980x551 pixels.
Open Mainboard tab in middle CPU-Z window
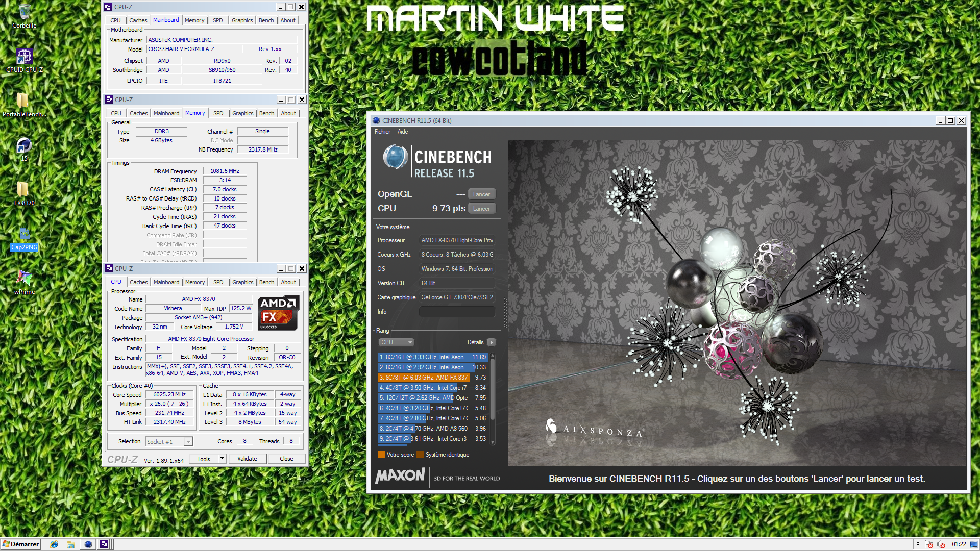[166, 113]
